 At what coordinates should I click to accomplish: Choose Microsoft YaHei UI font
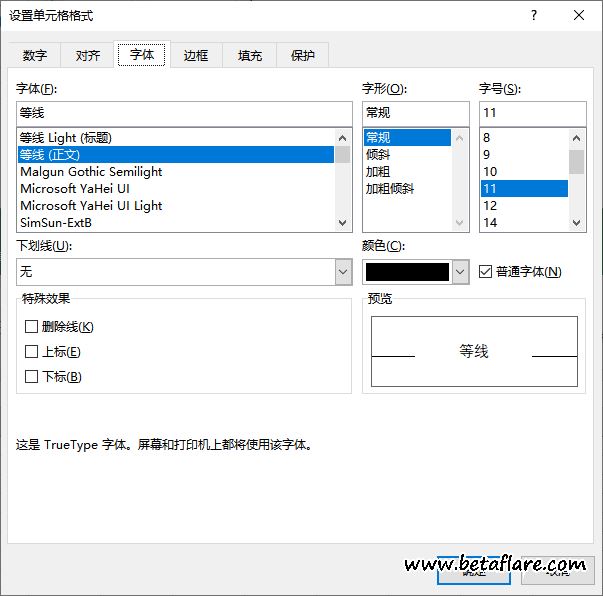75,188
